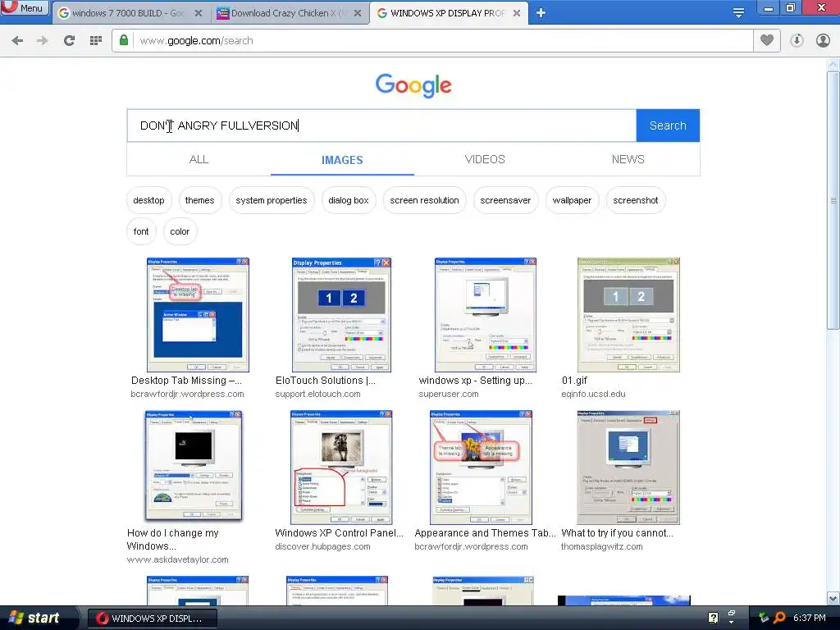Switch to the VIDEOS results tab
The width and height of the screenshot is (840, 630).
(485, 159)
